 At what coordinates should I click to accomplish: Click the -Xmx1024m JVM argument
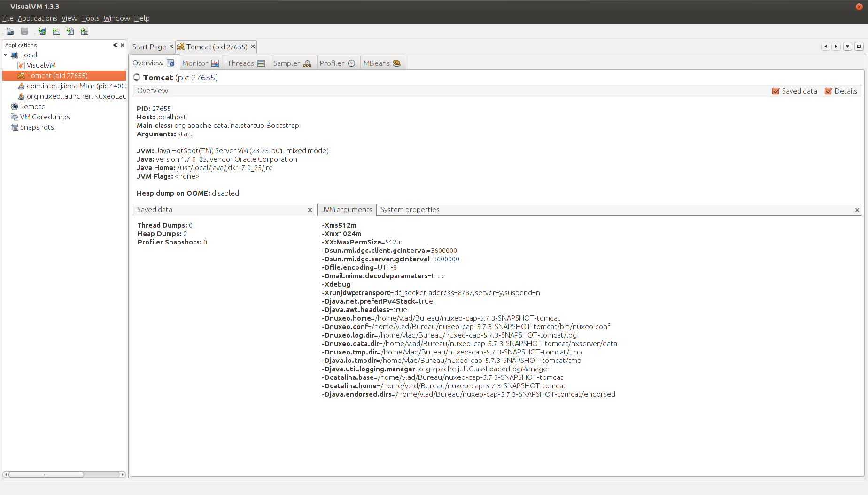click(x=341, y=234)
